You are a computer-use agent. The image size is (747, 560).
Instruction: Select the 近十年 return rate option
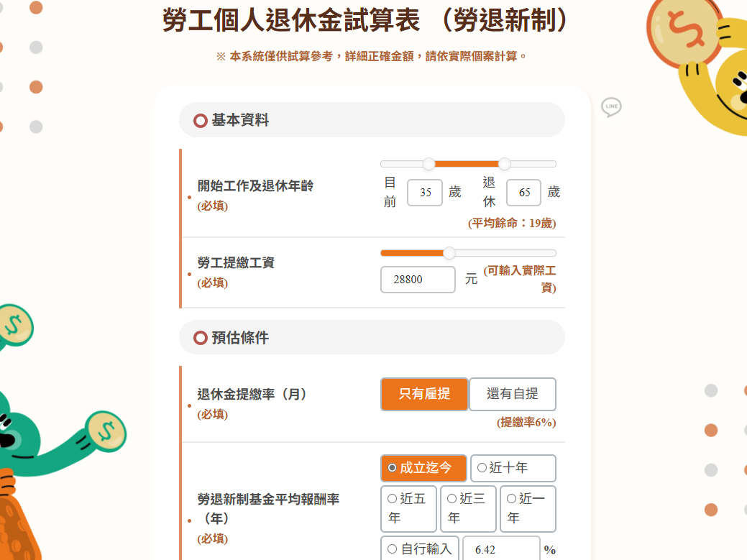[513, 468]
